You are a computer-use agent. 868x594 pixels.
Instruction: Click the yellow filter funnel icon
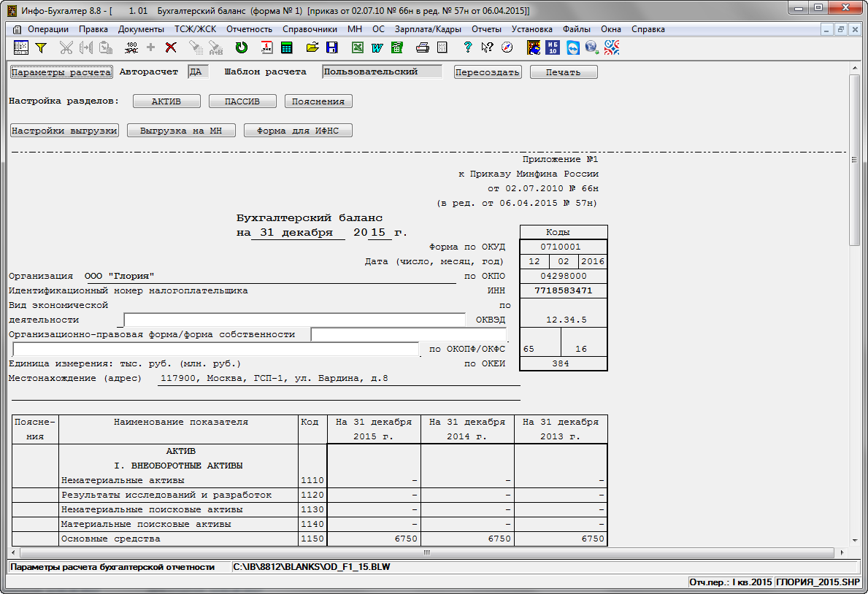[x=41, y=48]
